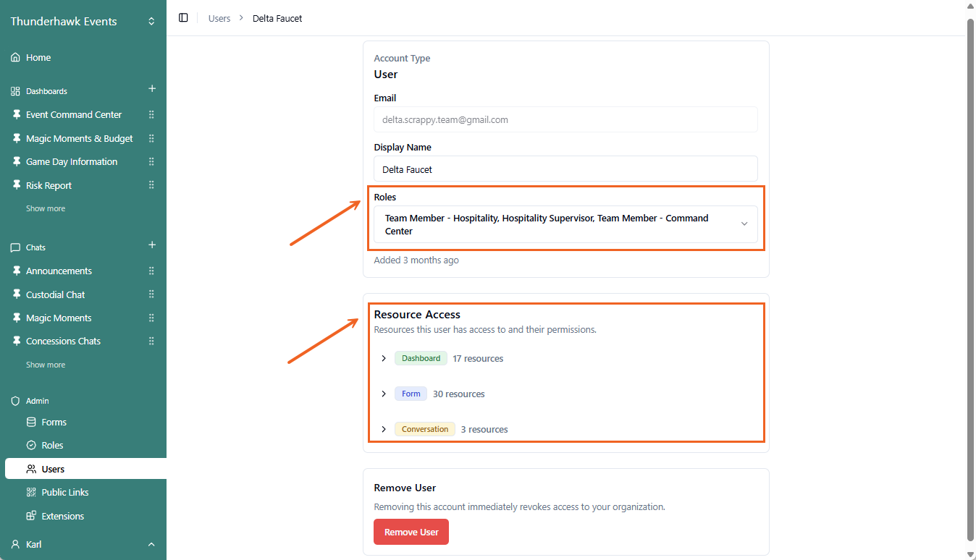Click the plus icon next to Dashboards
Viewport: 976px width, 560px height.
152,89
